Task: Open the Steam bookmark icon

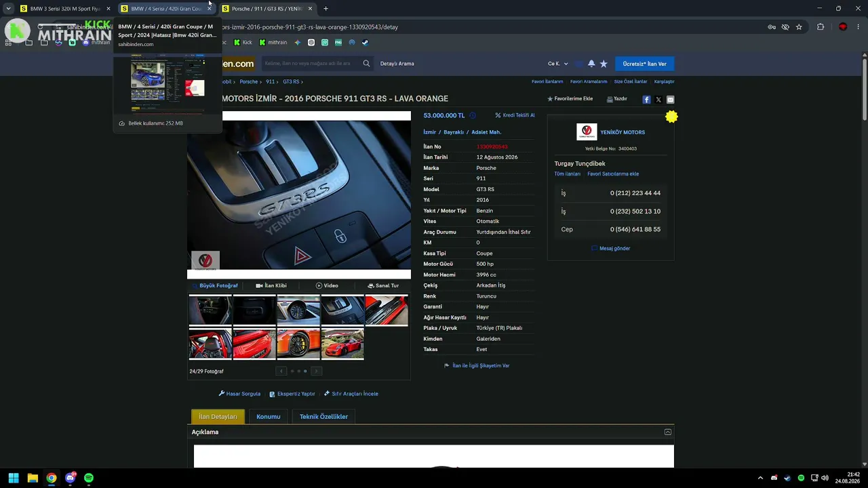Action: tap(365, 42)
